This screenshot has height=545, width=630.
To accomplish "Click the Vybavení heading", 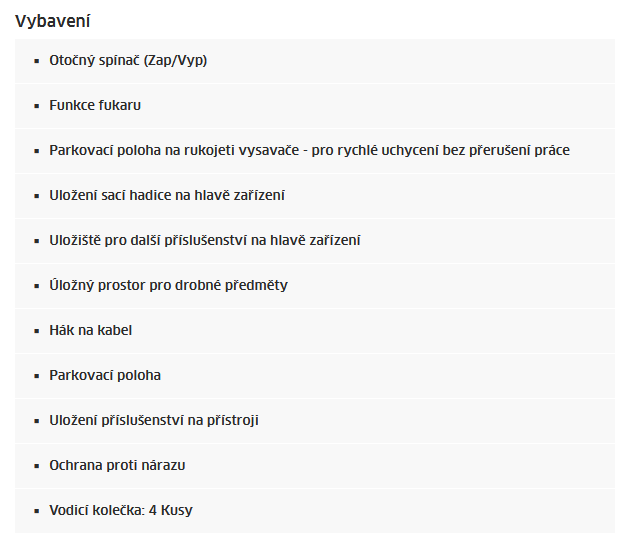I will coord(53,21).
